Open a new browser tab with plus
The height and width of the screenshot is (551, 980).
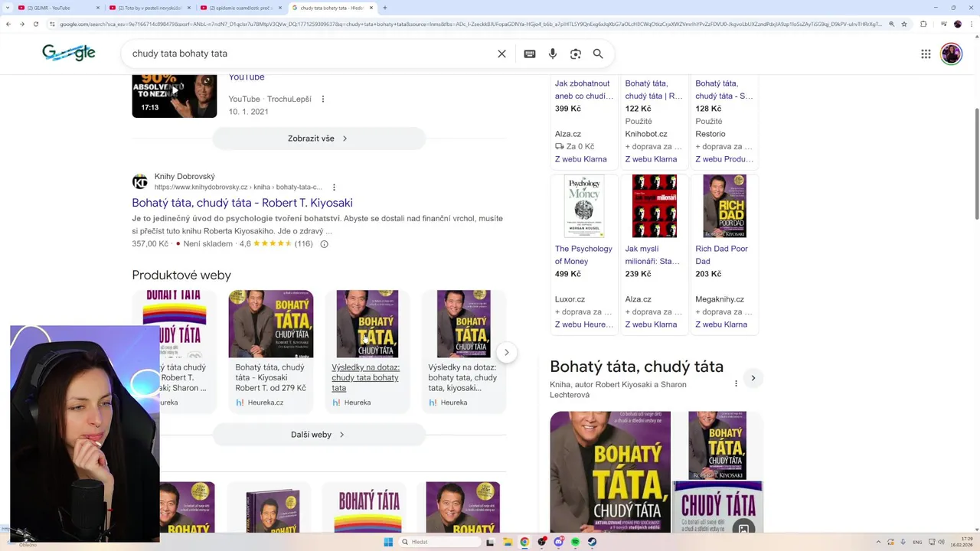point(384,8)
